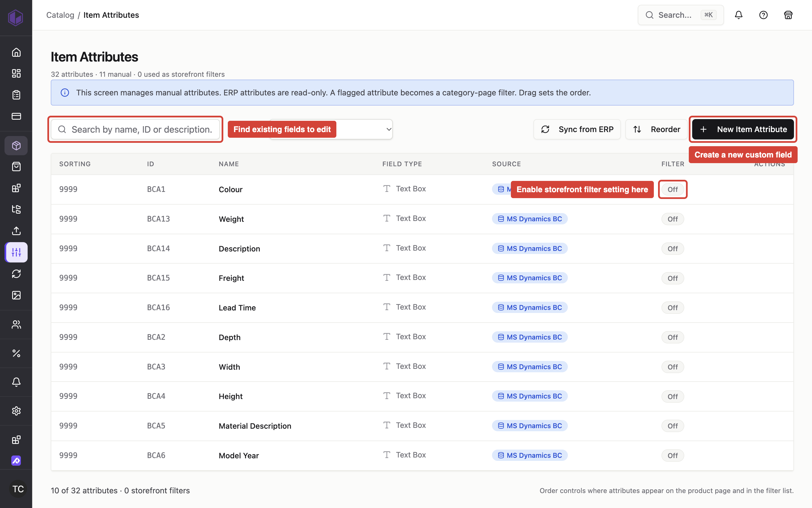
Task: Click the notification bell in top bar
Action: tap(738, 15)
